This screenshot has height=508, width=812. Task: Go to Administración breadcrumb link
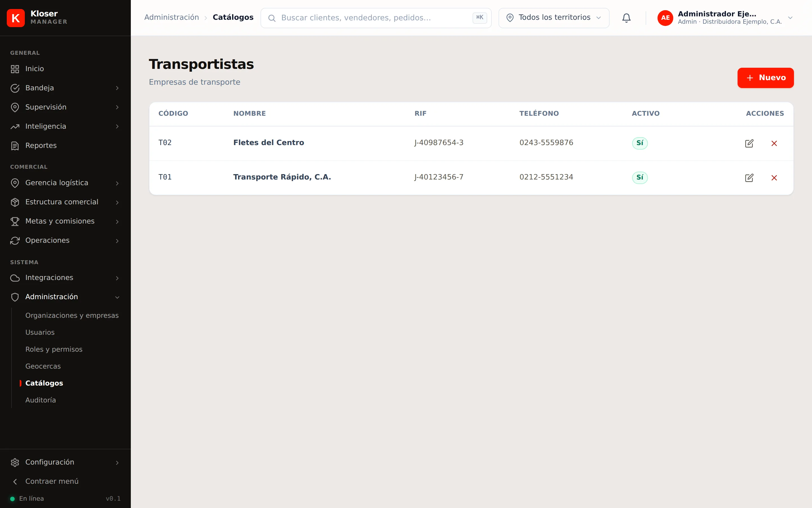click(171, 17)
